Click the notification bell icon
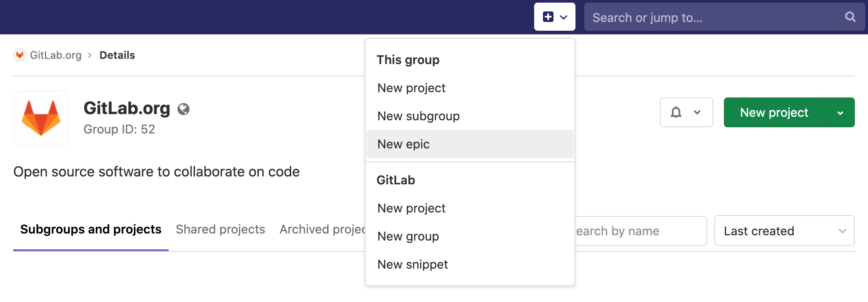 [676, 112]
